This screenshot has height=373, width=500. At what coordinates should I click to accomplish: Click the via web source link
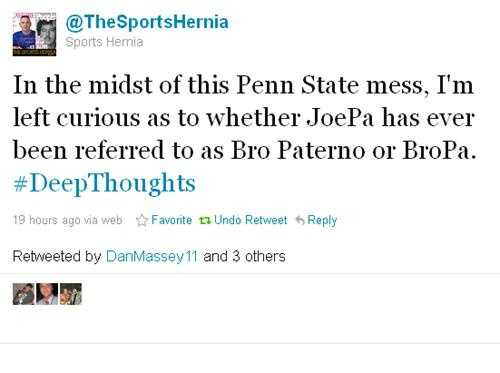(103, 220)
